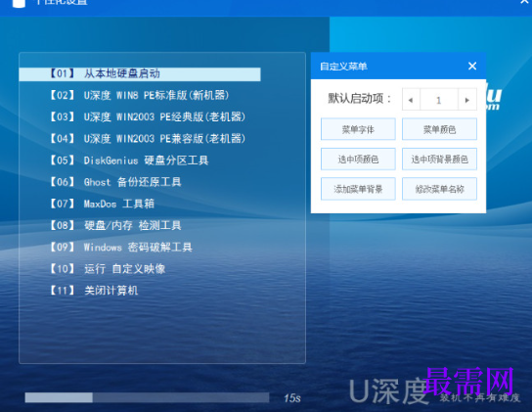Choose menu item 07 MaxDos 工具箱
Image resolution: width=532 pixels, height=412 pixels.
point(102,204)
